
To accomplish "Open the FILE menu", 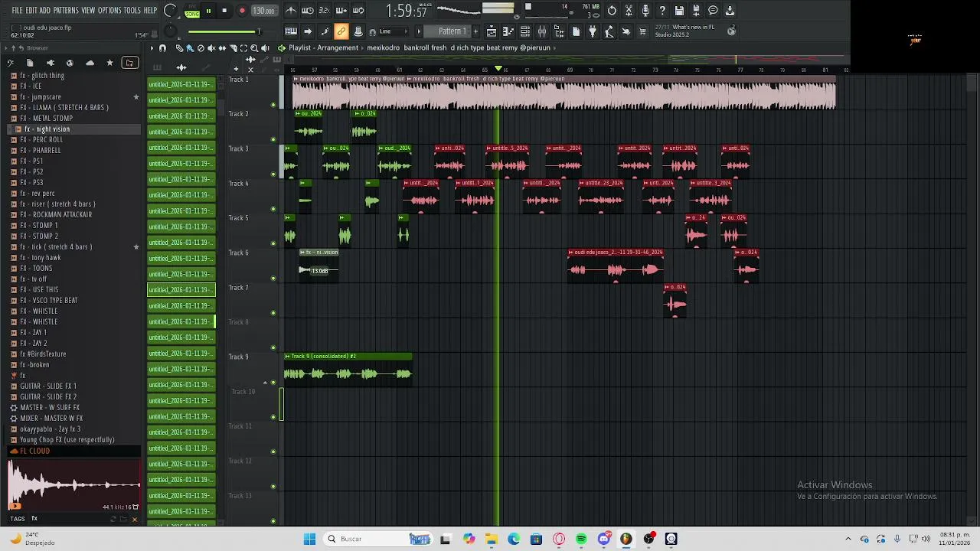I will [x=17, y=10].
